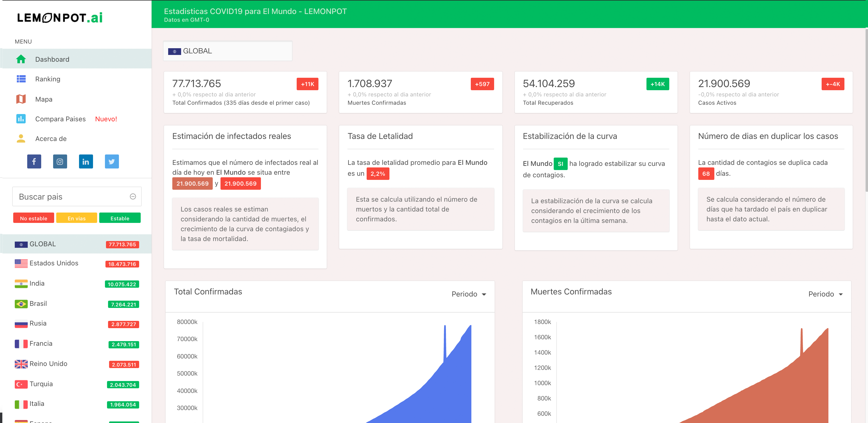Screen dimensions: 868x423
Task: Click the 7.264.221 badge for Brasil
Action: 123,304
